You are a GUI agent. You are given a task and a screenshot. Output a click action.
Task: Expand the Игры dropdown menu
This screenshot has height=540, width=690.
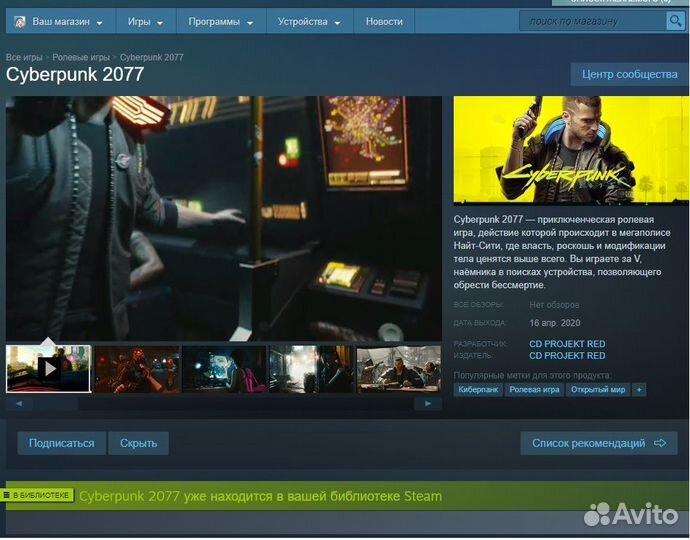[146, 22]
